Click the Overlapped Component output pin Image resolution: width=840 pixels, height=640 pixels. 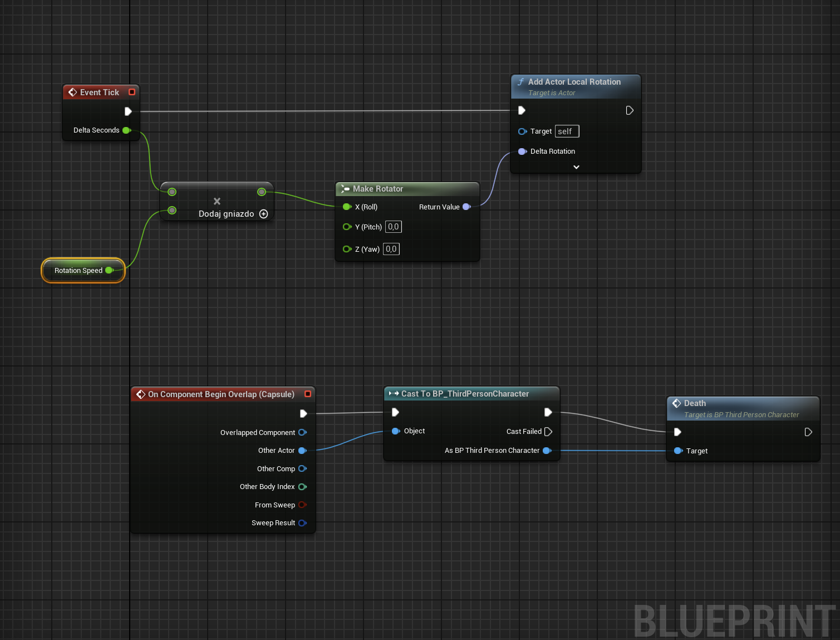point(302,433)
